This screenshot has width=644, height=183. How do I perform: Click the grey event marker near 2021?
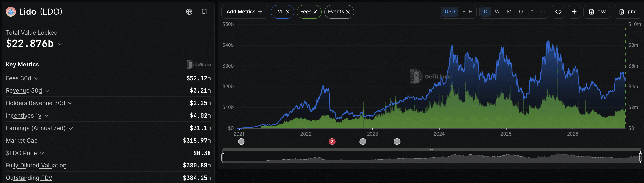[x=241, y=142]
